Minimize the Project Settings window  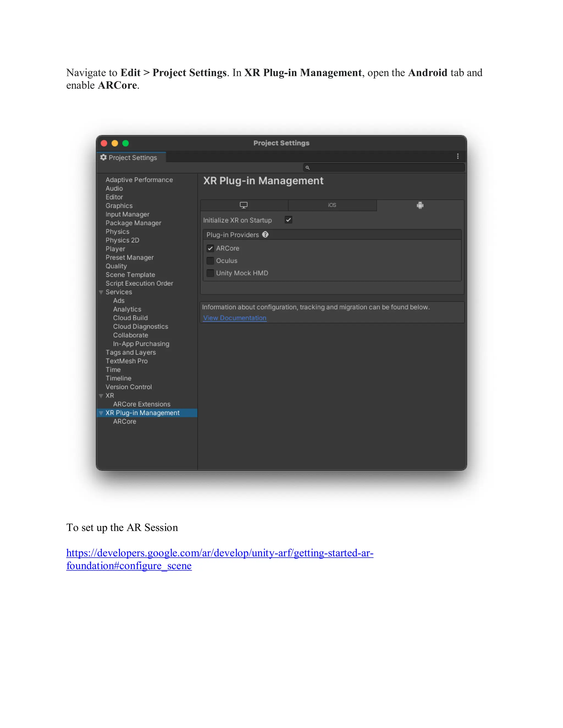click(x=115, y=143)
